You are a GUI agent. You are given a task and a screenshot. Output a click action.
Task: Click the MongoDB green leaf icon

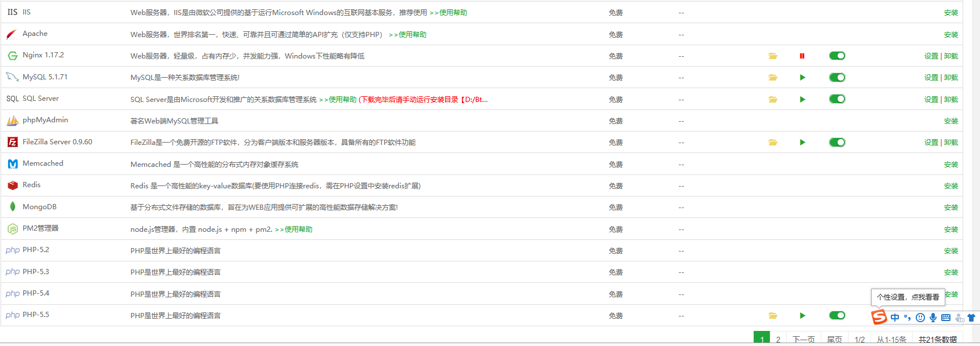point(12,207)
